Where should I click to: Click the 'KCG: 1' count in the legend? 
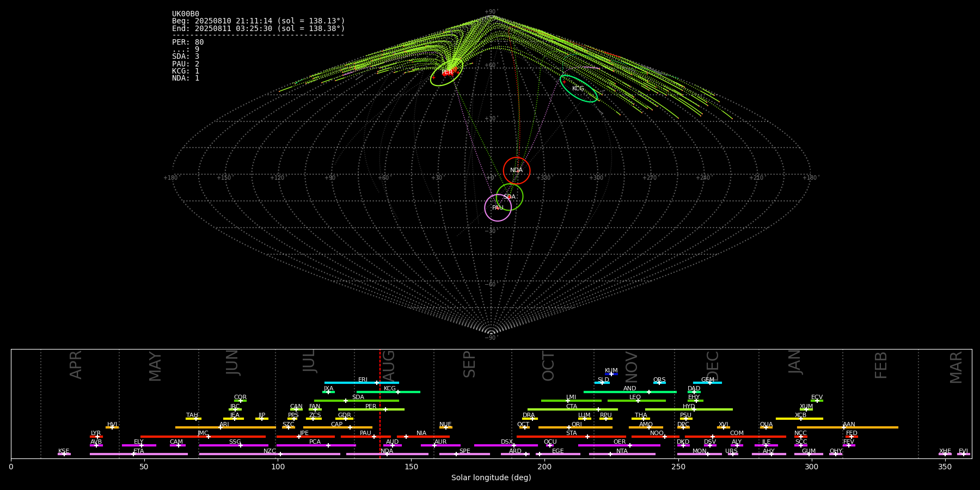tap(186, 71)
